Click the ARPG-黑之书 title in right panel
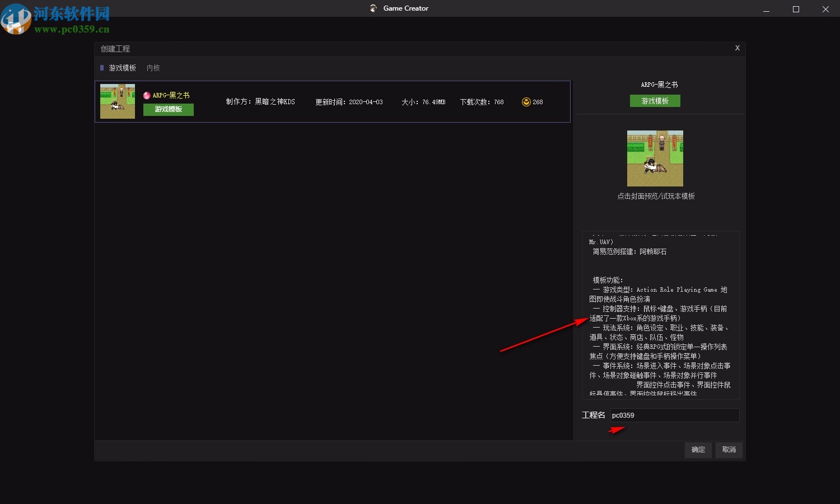Viewport: 840px width, 504px height. coord(659,85)
